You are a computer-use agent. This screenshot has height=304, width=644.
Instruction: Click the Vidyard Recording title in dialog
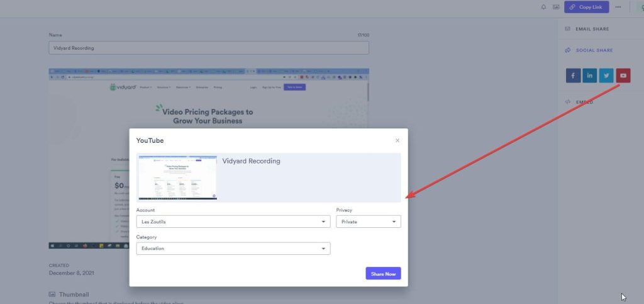[x=252, y=161]
